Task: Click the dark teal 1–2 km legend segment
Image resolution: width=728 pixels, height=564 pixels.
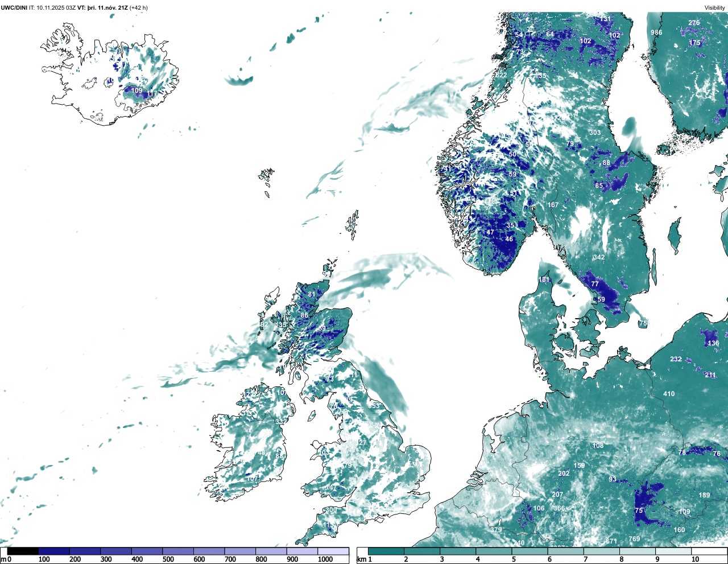Action: pyautogui.click(x=386, y=551)
